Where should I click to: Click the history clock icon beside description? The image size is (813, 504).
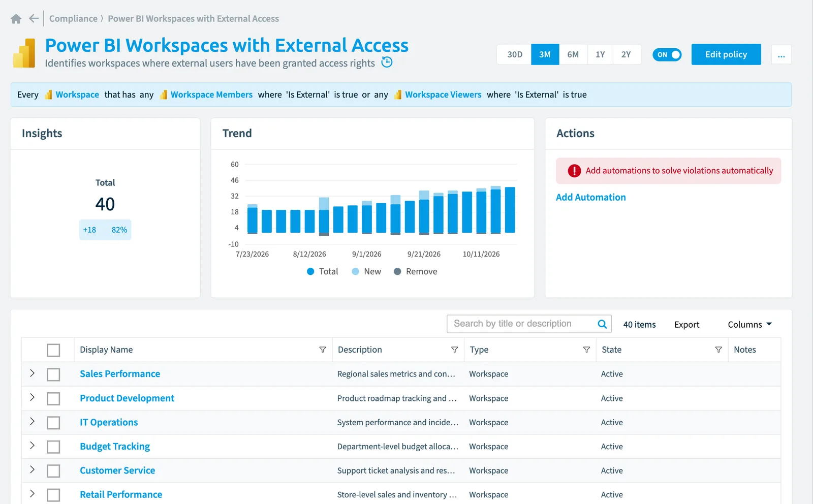click(x=387, y=62)
